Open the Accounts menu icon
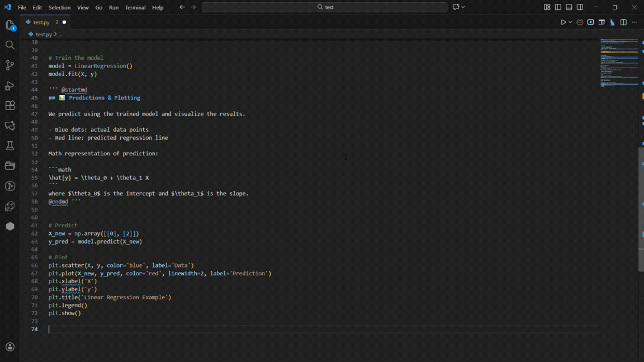This screenshot has height=362, width=644. pos(10,347)
